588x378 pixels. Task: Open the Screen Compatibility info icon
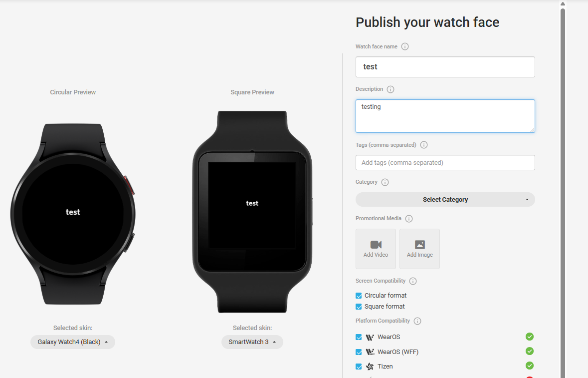[413, 281]
